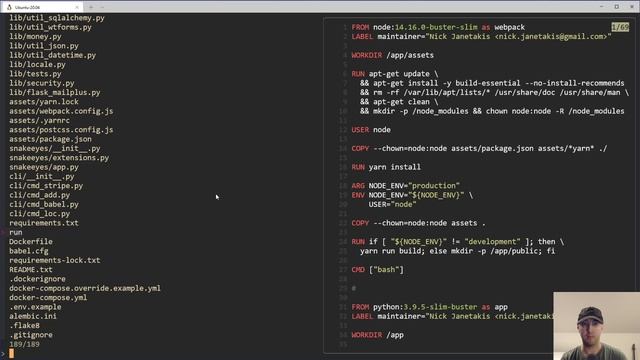
Task: Select Dockerfile in the file list
Action: tap(31, 242)
